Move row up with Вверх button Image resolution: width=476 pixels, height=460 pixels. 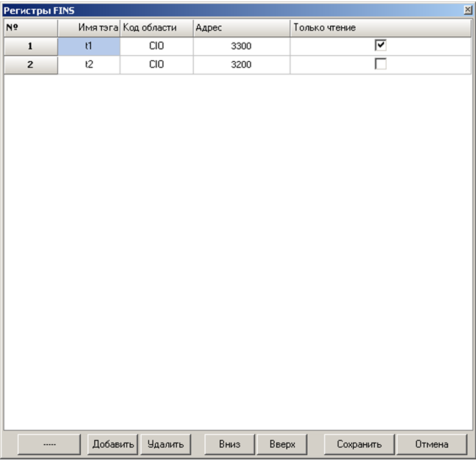pyautogui.click(x=282, y=444)
